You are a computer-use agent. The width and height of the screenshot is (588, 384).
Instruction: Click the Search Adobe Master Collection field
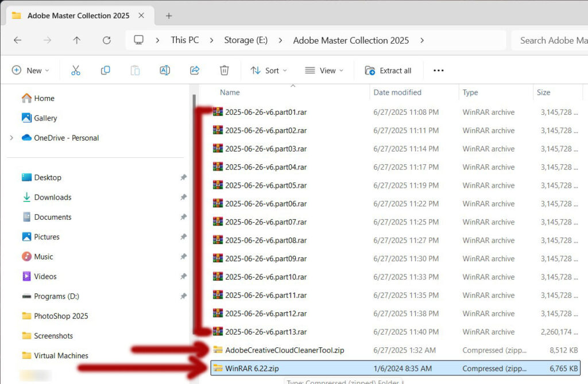550,40
